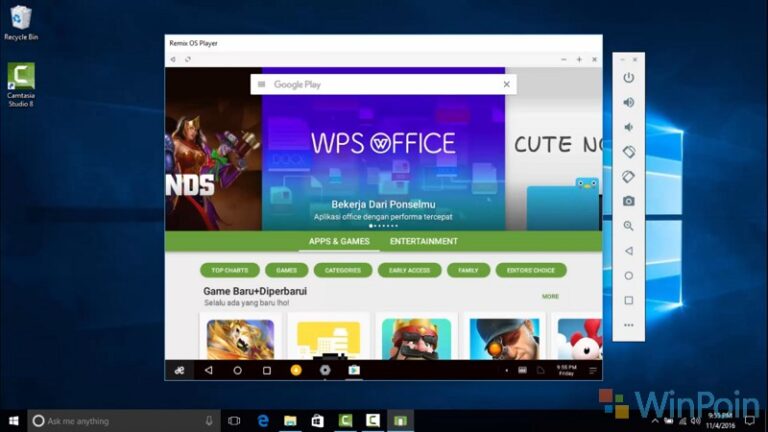The image size is (768, 432).
Task: Clear the Google Play search box
Action: (x=506, y=85)
